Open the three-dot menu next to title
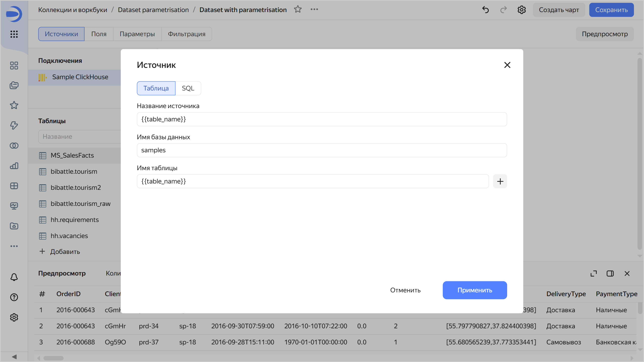644x362 pixels. click(314, 10)
